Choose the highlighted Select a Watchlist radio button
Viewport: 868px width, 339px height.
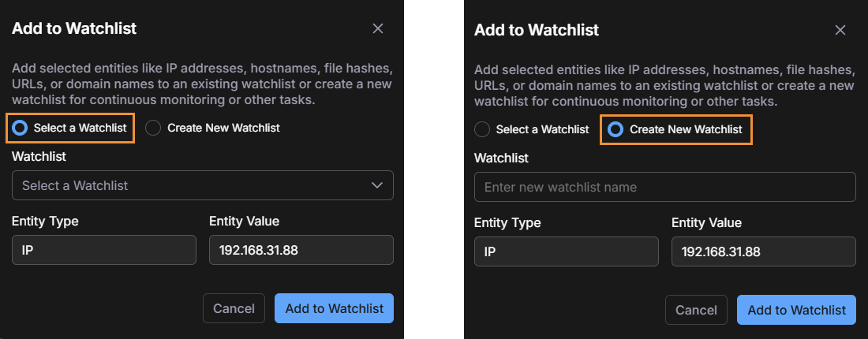(x=21, y=128)
